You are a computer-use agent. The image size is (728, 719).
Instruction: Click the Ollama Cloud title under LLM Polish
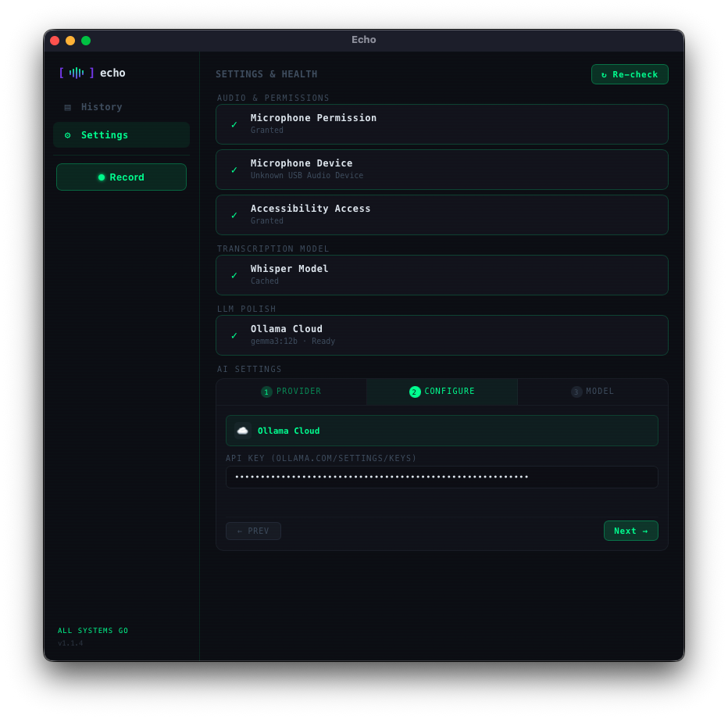287,329
